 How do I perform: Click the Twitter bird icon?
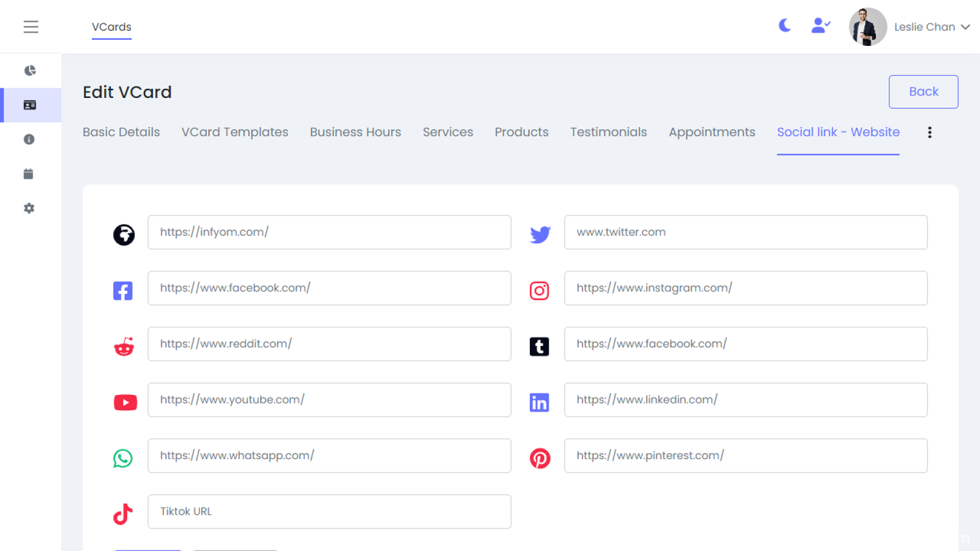pyautogui.click(x=540, y=234)
